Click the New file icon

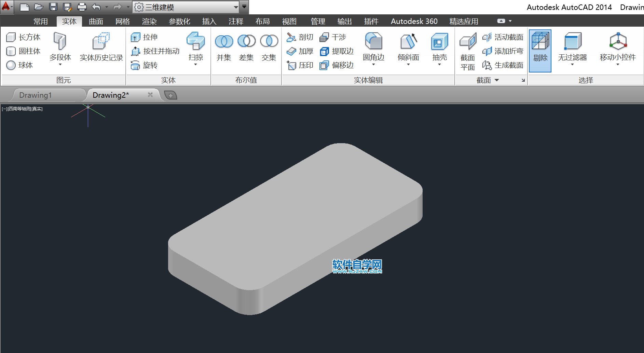24,7
